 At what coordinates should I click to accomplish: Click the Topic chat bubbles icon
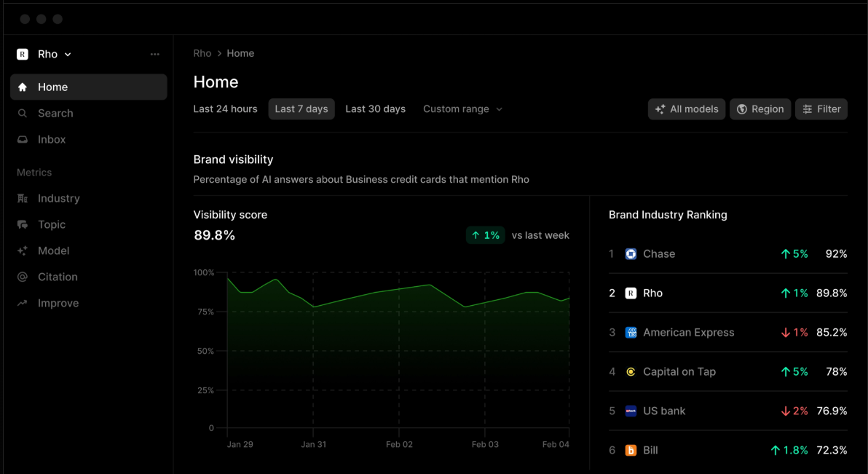(x=23, y=225)
